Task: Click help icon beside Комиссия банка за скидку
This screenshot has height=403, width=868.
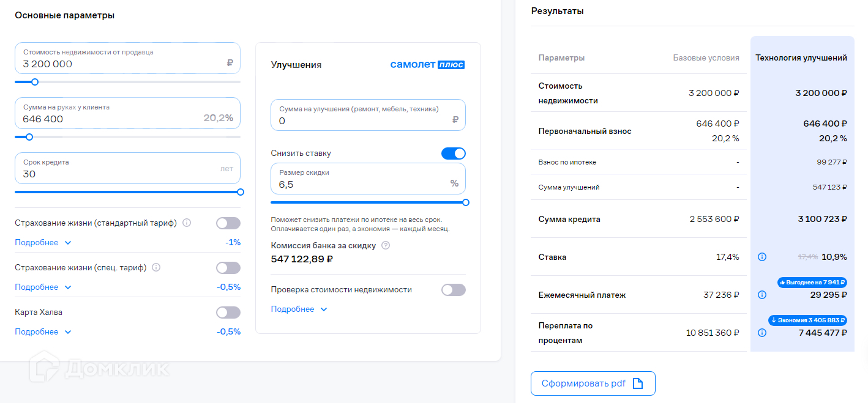Action: click(386, 246)
